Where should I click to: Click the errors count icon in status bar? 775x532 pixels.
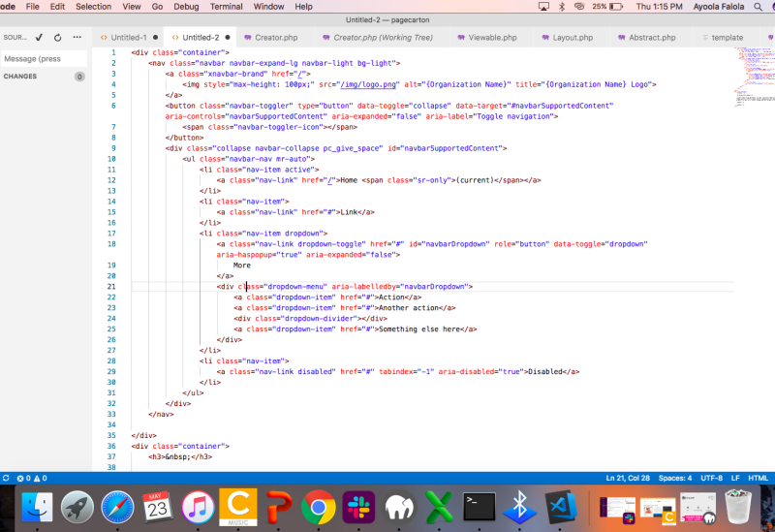pyautogui.click(x=23, y=478)
